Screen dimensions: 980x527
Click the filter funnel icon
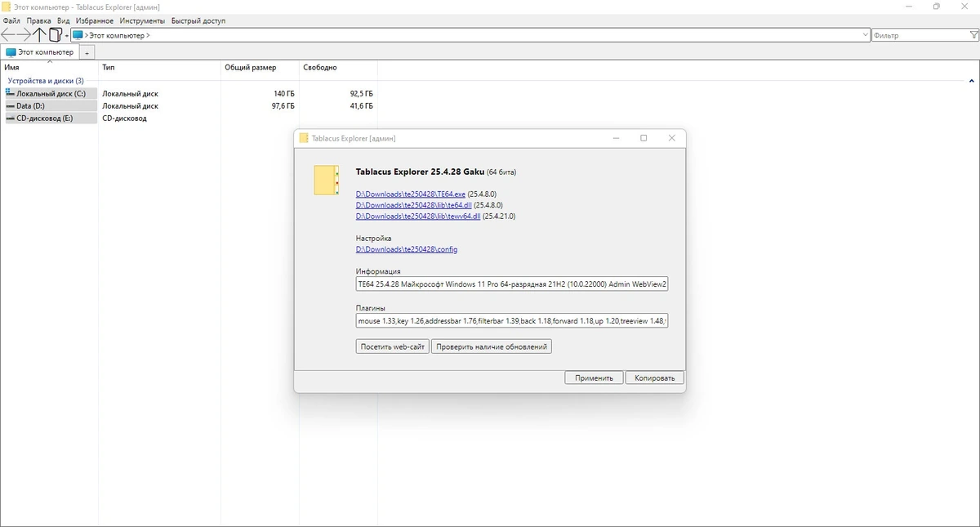[x=973, y=35]
